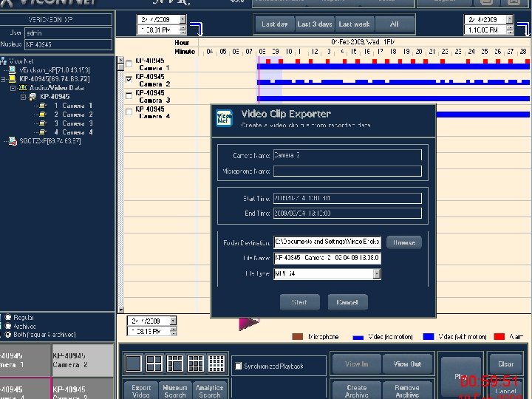Check the timeline Camera 3 checkbox
The image size is (532, 399).
point(129,95)
